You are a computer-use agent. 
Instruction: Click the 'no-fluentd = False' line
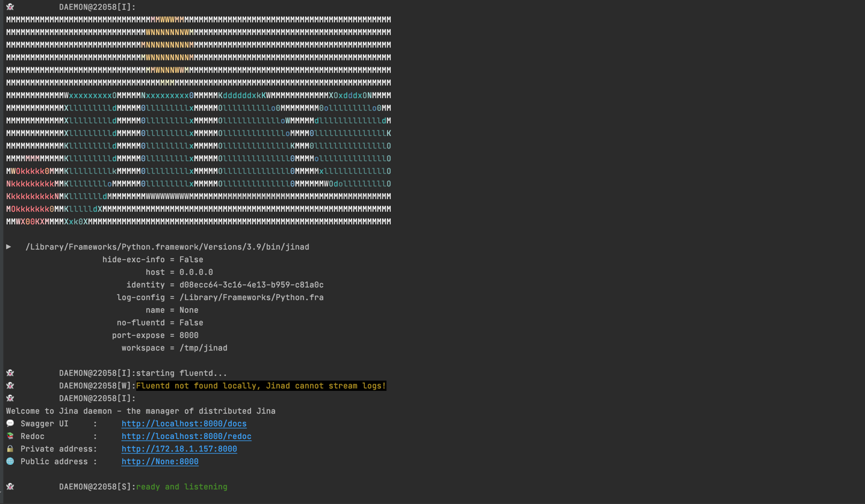(x=160, y=323)
